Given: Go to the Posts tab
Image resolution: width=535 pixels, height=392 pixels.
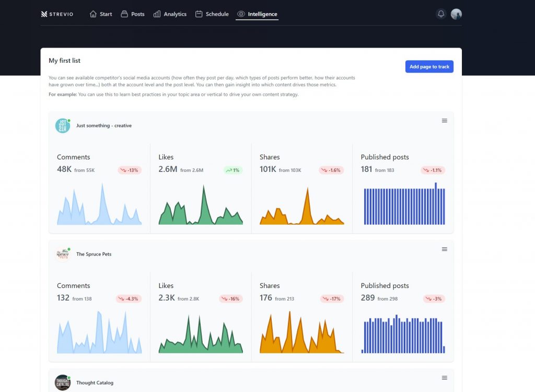Looking at the screenshot, I should [x=133, y=14].
